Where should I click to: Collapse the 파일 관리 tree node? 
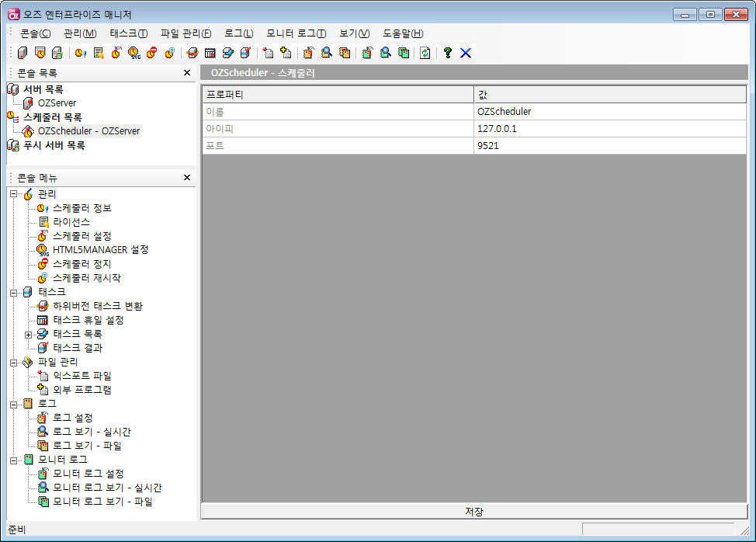click(13, 363)
